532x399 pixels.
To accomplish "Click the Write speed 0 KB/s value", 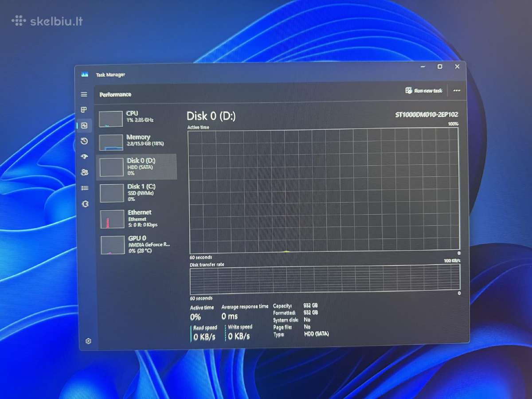I will tap(239, 336).
